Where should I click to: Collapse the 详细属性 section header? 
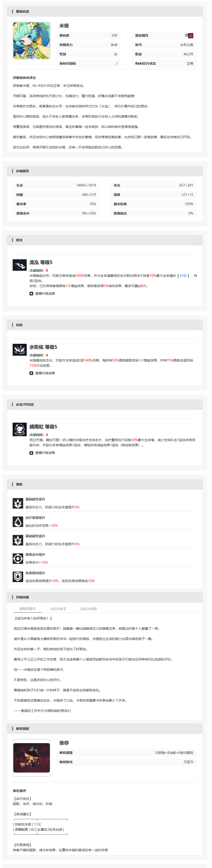(105, 171)
